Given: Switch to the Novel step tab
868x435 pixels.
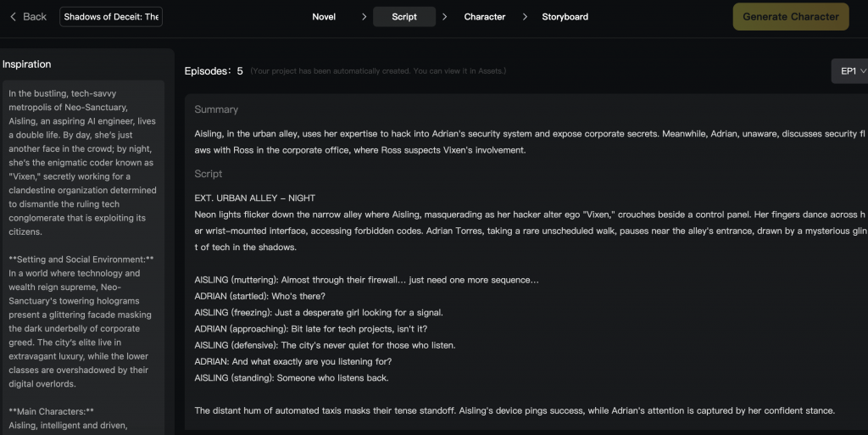Looking at the screenshot, I should 324,17.
